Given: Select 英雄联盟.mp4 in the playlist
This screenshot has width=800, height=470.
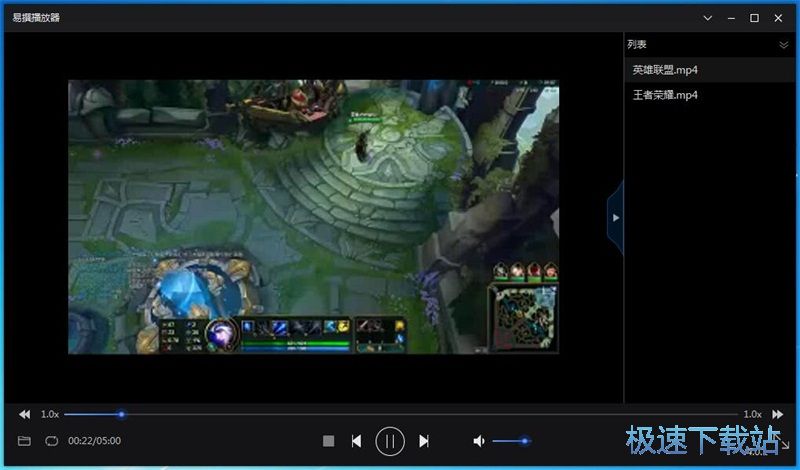Looking at the screenshot, I should pos(710,70).
